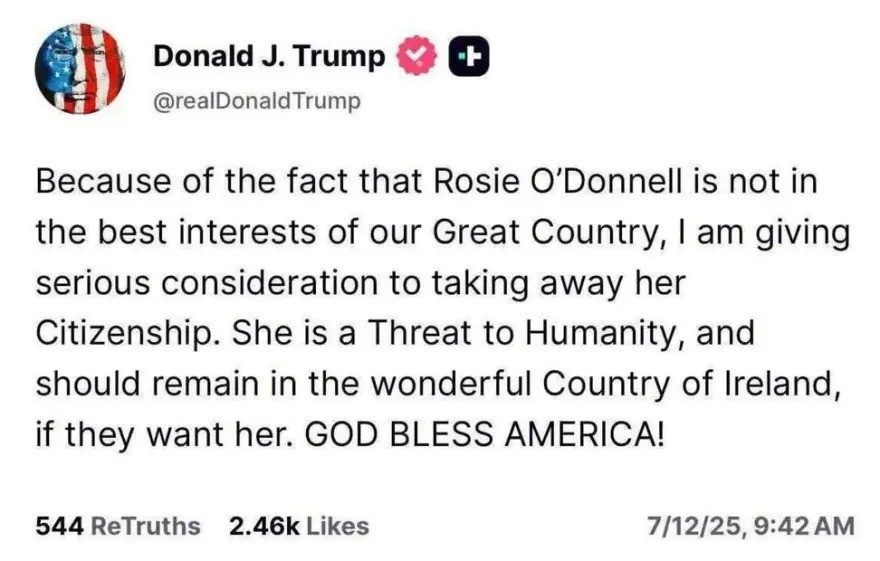Click the black plus badge icon
The height and width of the screenshot is (561, 880).
point(469,56)
